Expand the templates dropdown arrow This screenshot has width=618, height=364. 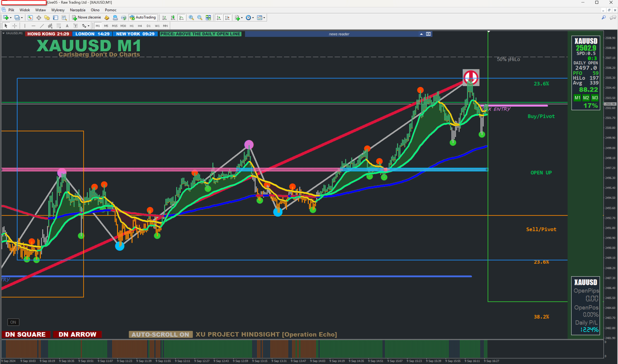point(264,18)
